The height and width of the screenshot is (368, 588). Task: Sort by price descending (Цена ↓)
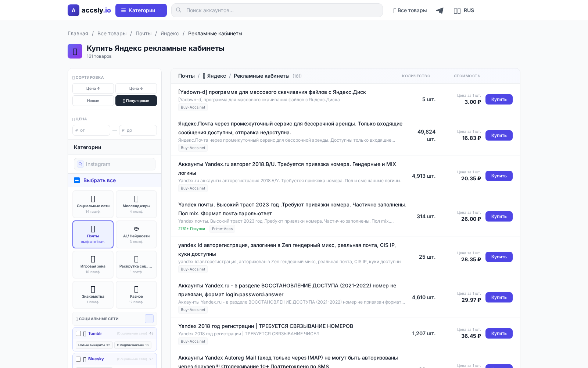(136, 89)
